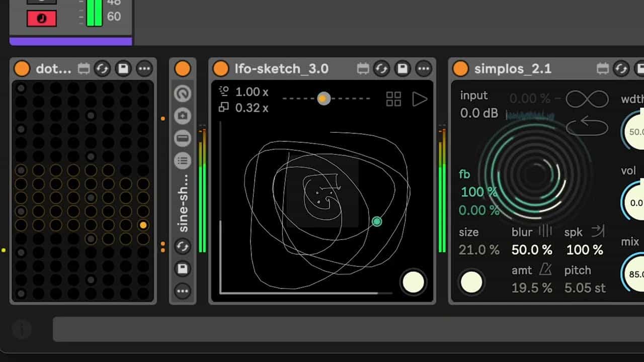The image size is (644, 362).
Task: Click the wdth knob
Action: pyautogui.click(x=634, y=132)
